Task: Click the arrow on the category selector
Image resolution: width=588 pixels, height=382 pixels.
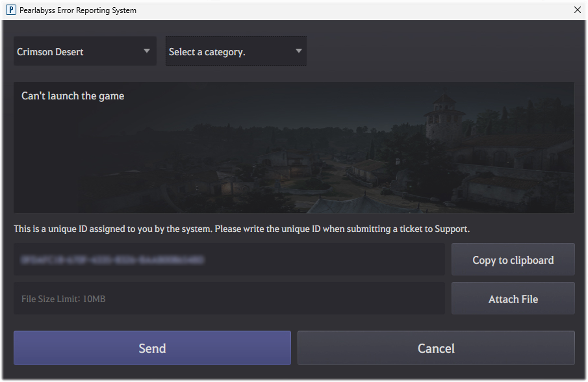Action: 299,51
